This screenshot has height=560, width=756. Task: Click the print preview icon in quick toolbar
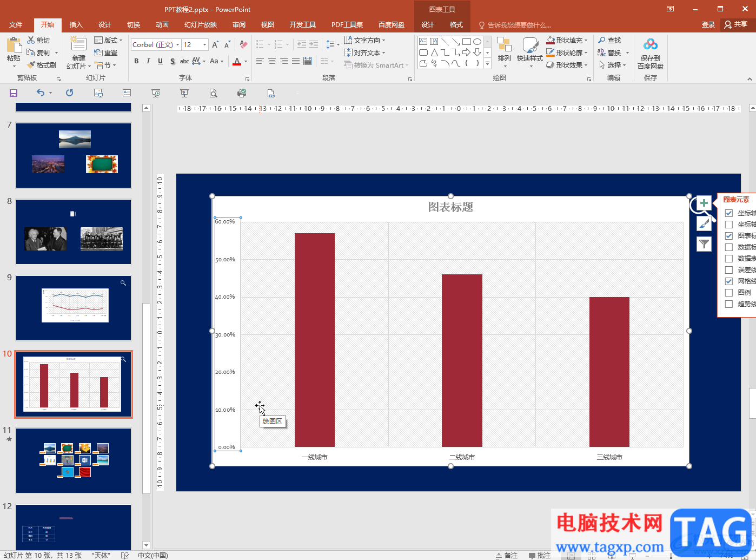pyautogui.click(x=213, y=93)
